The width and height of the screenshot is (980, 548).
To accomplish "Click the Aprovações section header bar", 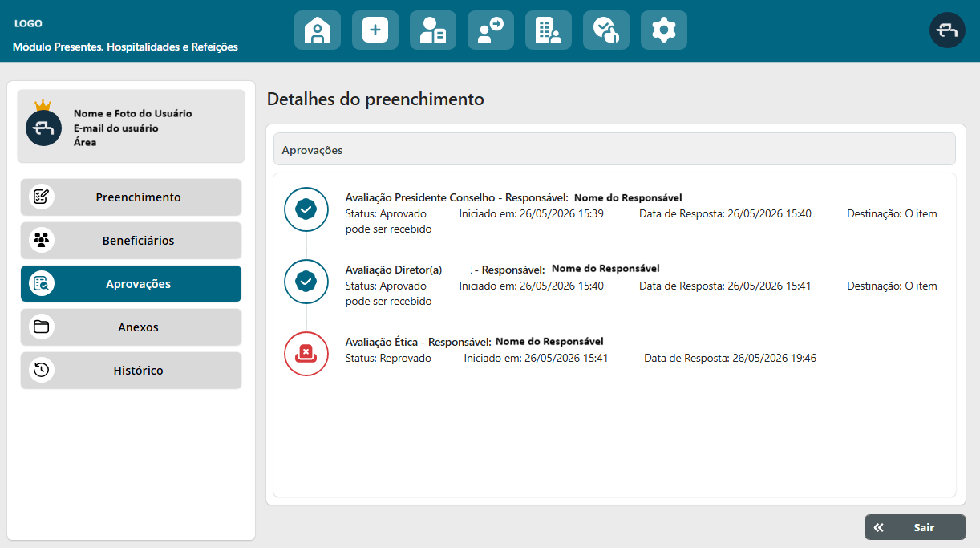I will pyautogui.click(x=614, y=149).
